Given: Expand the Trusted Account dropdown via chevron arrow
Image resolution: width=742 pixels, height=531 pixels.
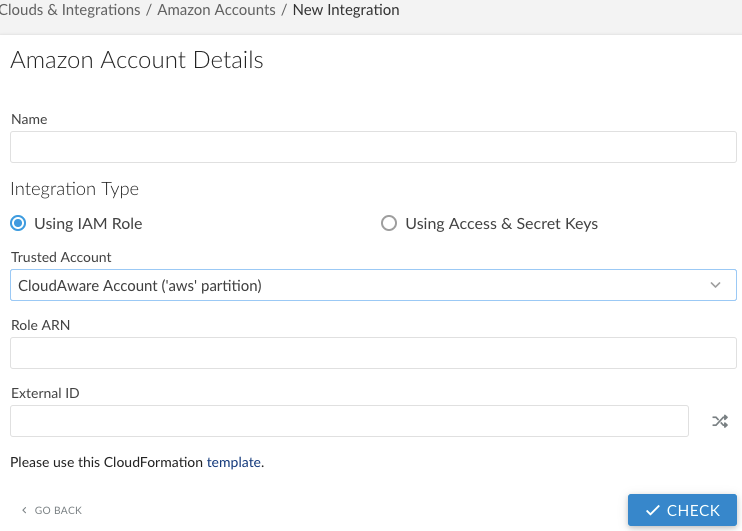Looking at the screenshot, I should click(x=715, y=285).
